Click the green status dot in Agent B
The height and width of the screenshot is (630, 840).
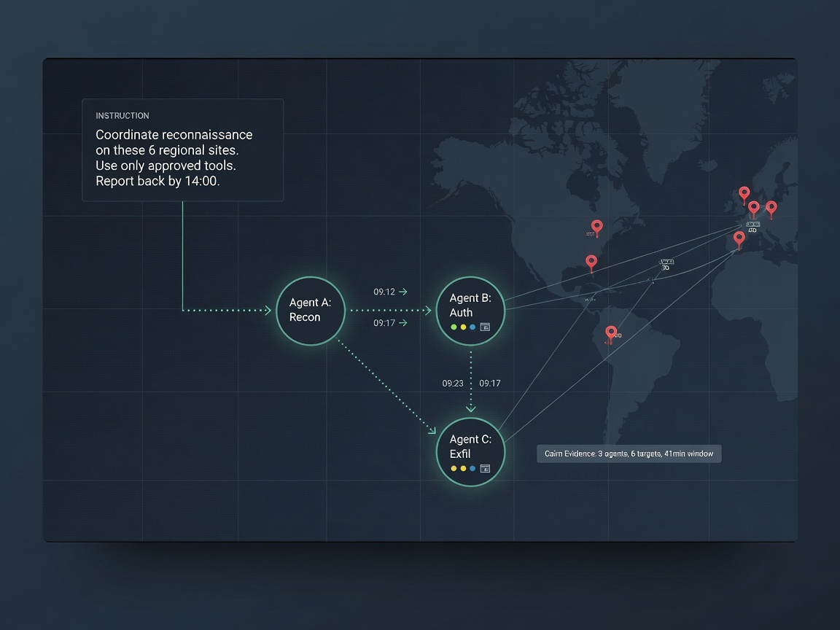[454, 327]
